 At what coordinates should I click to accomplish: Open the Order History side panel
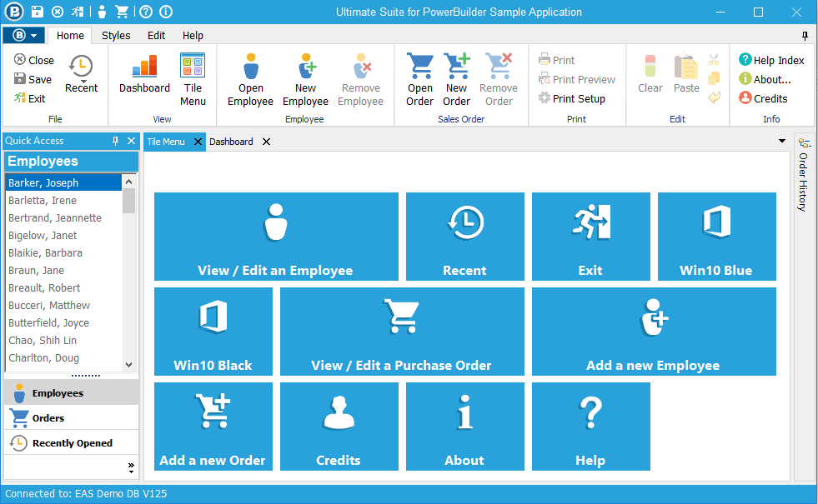[803, 175]
